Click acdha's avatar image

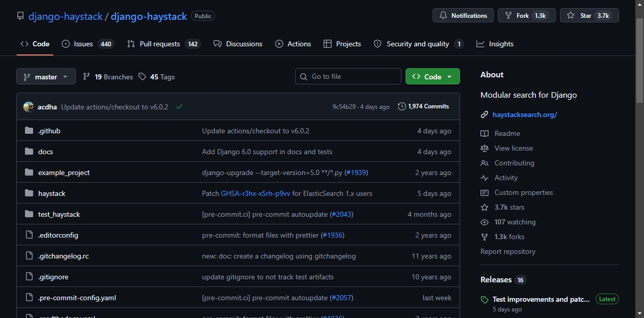(29, 107)
